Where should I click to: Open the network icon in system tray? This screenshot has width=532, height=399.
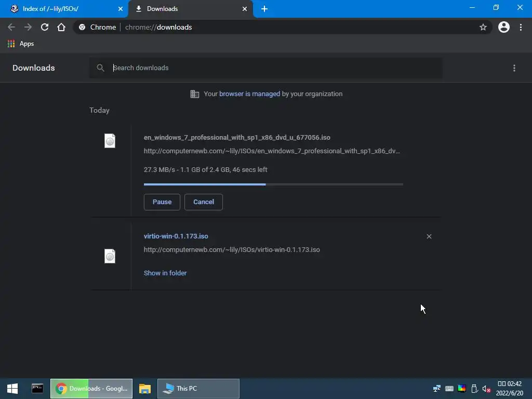(437, 389)
